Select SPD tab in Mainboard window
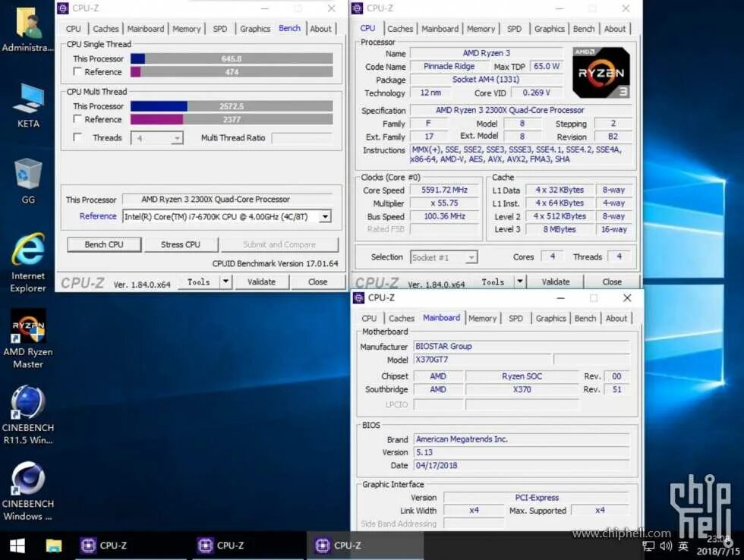 pos(515,319)
